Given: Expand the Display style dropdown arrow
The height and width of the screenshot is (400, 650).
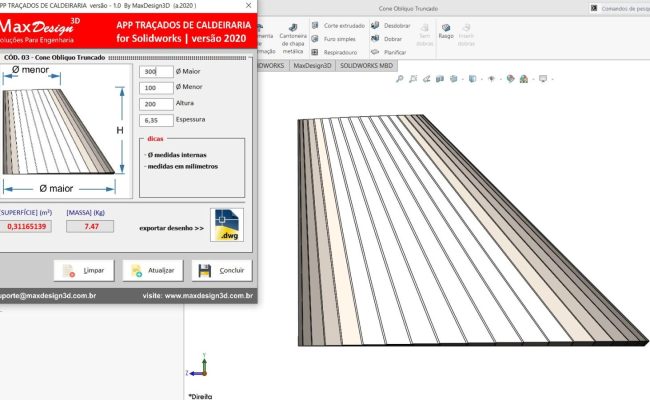Looking at the screenshot, I should [482, 79].
